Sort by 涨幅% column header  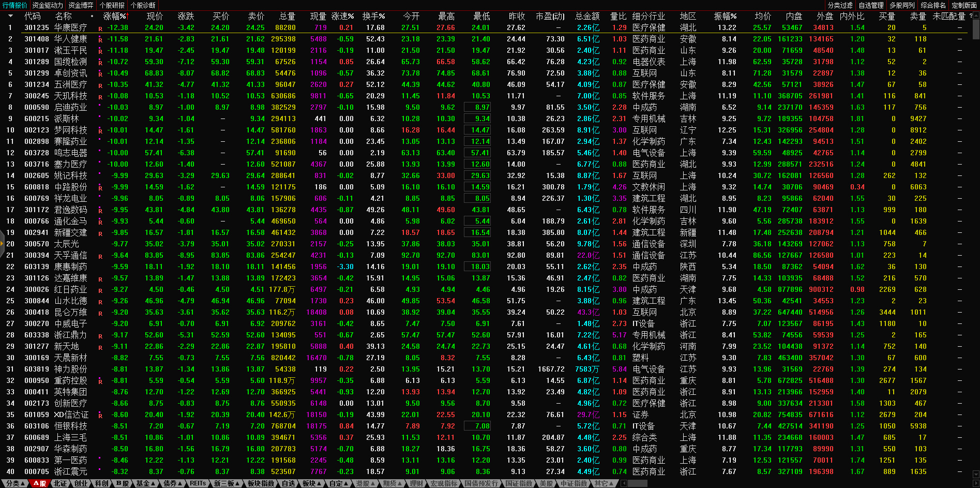click(115, 17)
